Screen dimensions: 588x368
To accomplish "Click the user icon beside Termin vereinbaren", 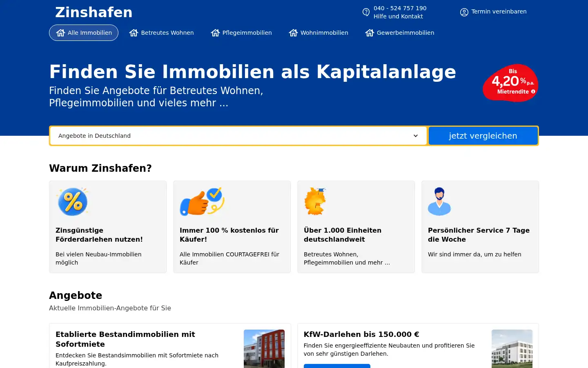I will click(x=464, y=12).
